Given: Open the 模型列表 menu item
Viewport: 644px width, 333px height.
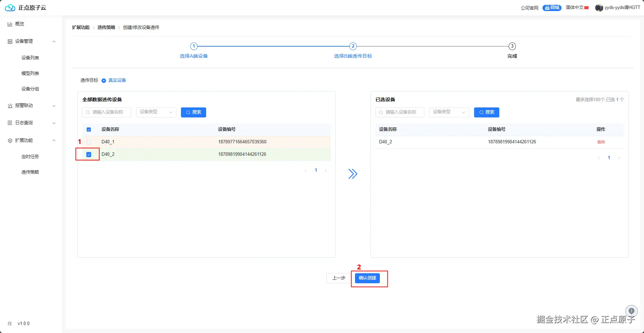Looking at the screenshot, I should click(30, 73).
